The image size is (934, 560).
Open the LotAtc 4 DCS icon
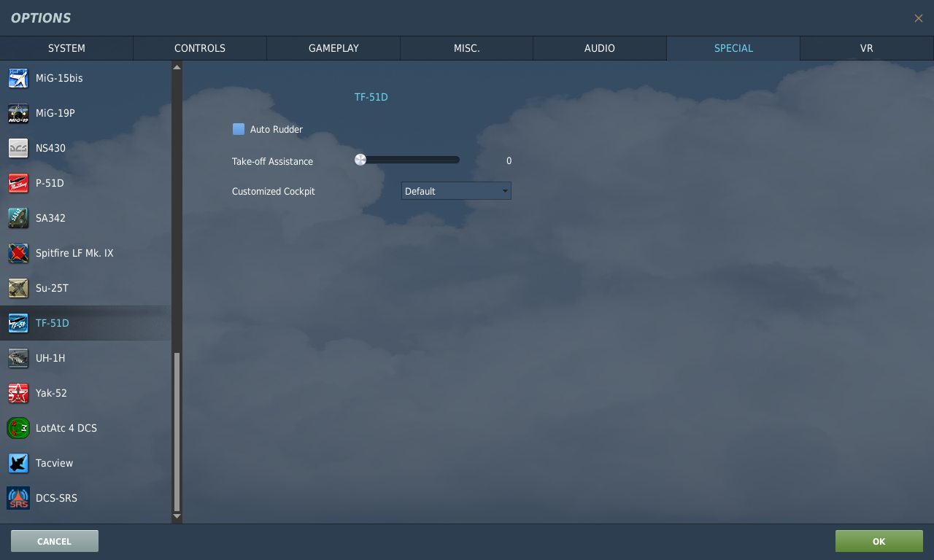coord(18,428)
